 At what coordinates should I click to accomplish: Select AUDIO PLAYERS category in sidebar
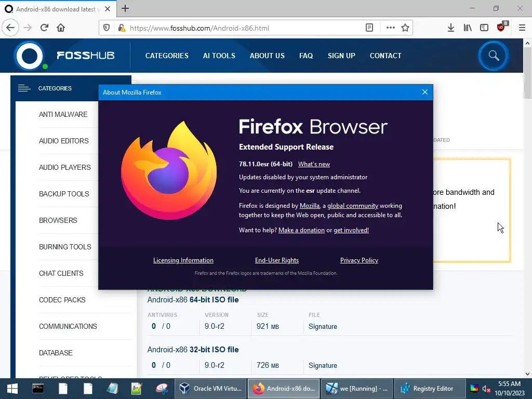pos(65,167)
